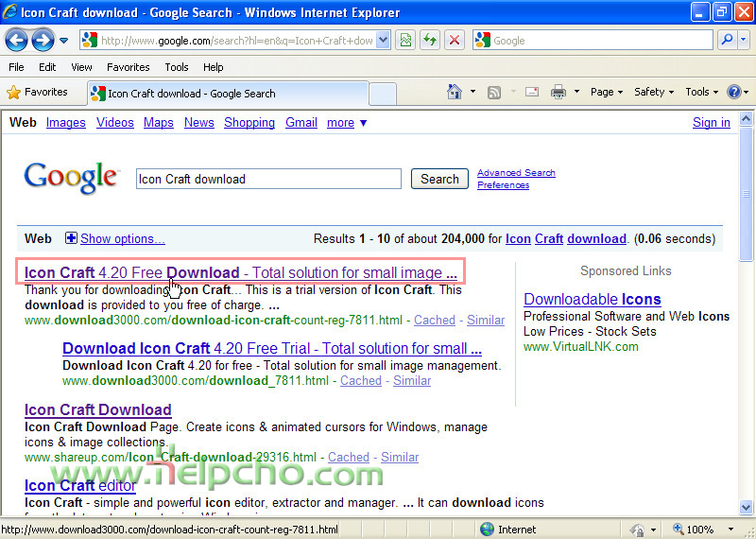756x539 pixels.
Task: Open the Images link
Action: pyautogui.click(x=65, y=123)
